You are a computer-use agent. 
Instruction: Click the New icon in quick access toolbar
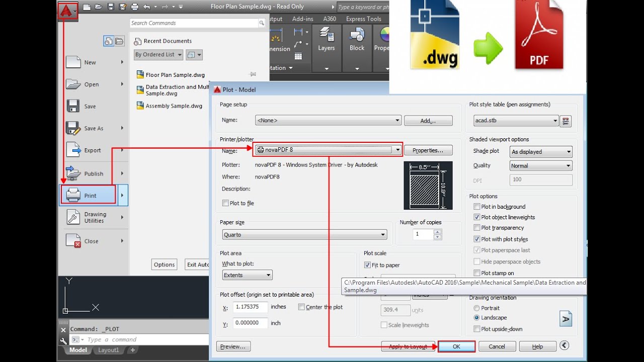click(x=87, y=7)
